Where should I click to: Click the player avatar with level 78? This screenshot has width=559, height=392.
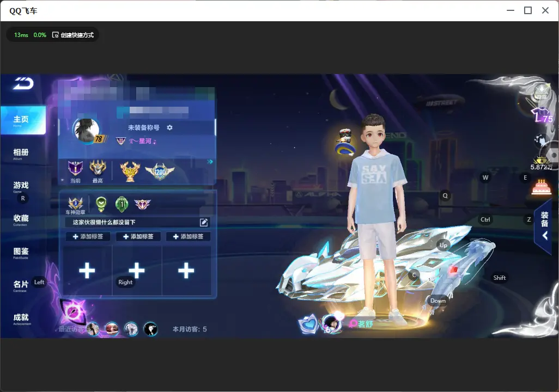(87, 131)
